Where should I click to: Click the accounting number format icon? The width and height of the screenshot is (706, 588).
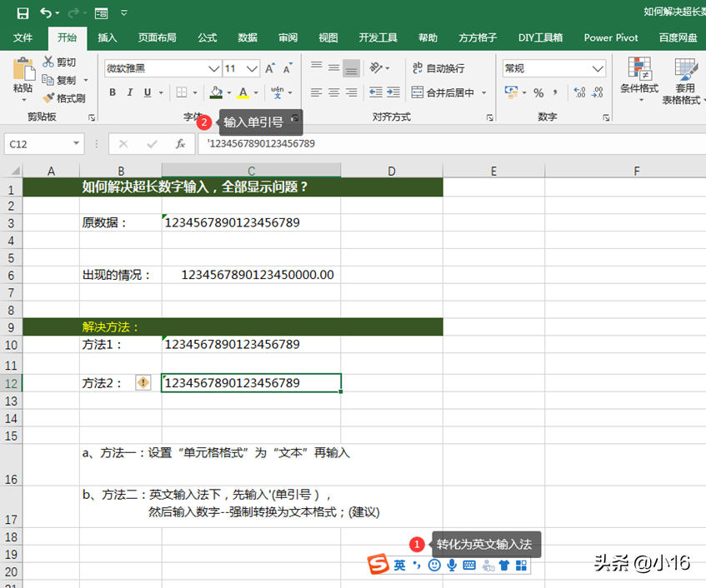(x=511, y=92)
